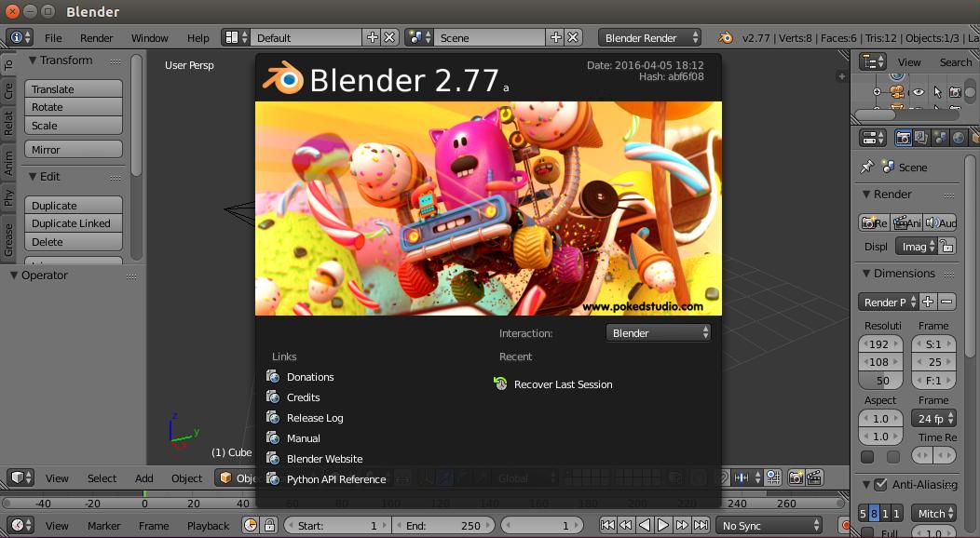The height and width of the screenshot is (538, 980).
Task: Open the Properties editor type selector
Action: [x=873, y=138]
